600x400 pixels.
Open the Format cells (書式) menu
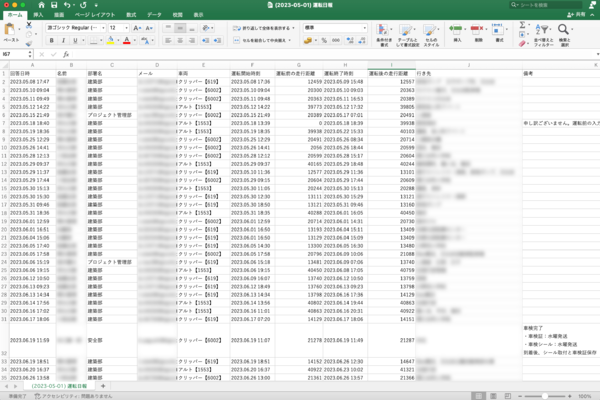click(x=499, y=33)
